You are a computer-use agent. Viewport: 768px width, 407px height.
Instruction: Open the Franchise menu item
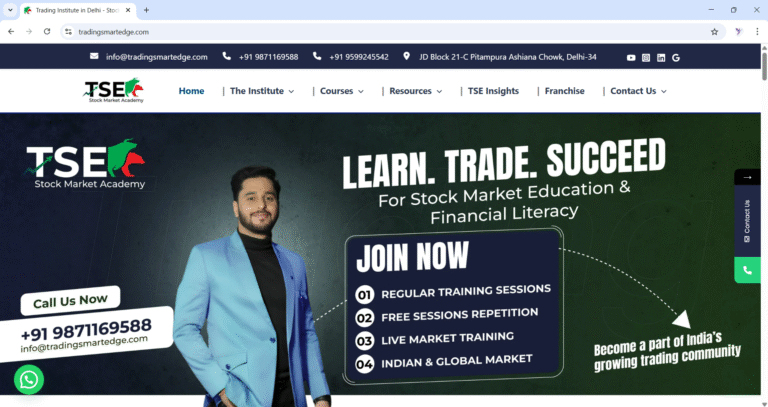(x=565, y=91)
